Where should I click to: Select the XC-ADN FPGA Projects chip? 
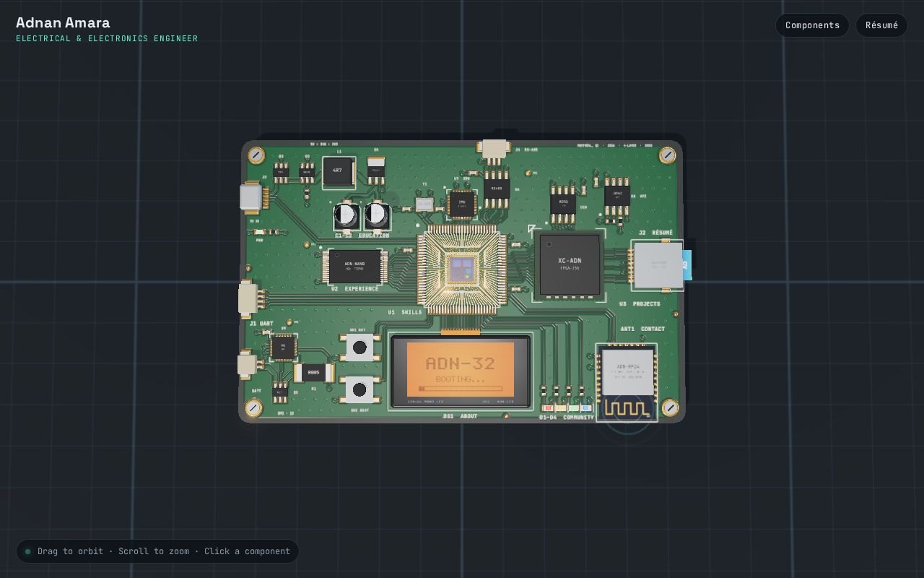click(570, 264)
